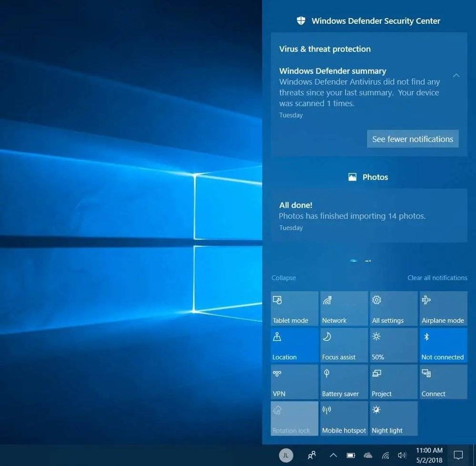Click the volume speaker icon in tray
Screen dimensions: 476x466
click(402, 455)
